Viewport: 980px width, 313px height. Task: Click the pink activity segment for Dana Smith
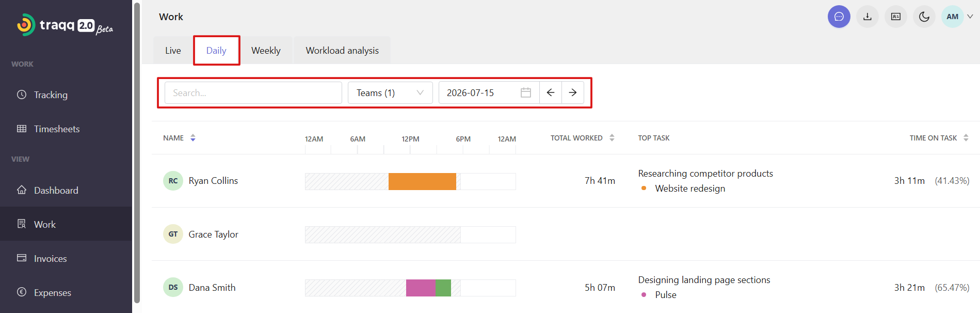coord(421,288)
